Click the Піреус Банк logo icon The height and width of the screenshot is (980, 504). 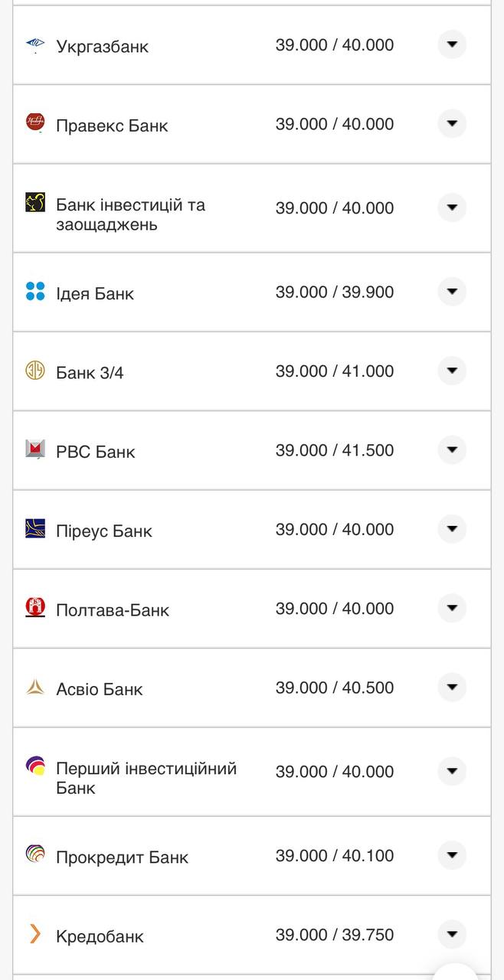tap(35, 529)
